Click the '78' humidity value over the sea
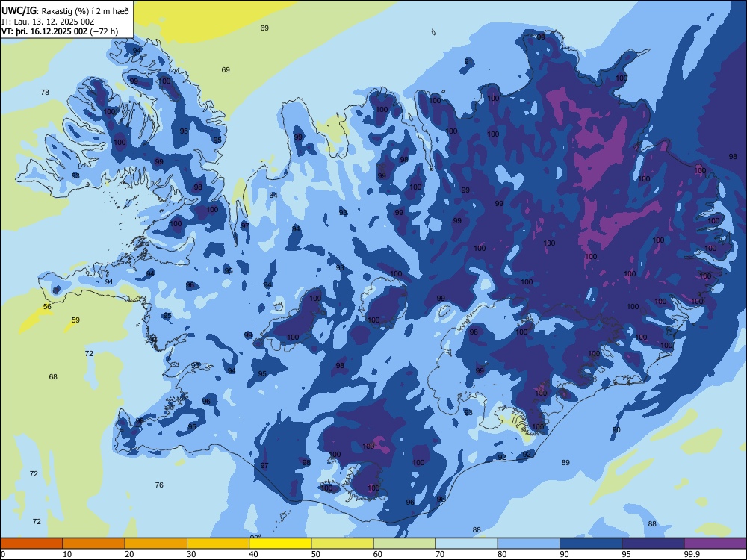This screenshot has width=747, height=560. [x=45, y=92]
